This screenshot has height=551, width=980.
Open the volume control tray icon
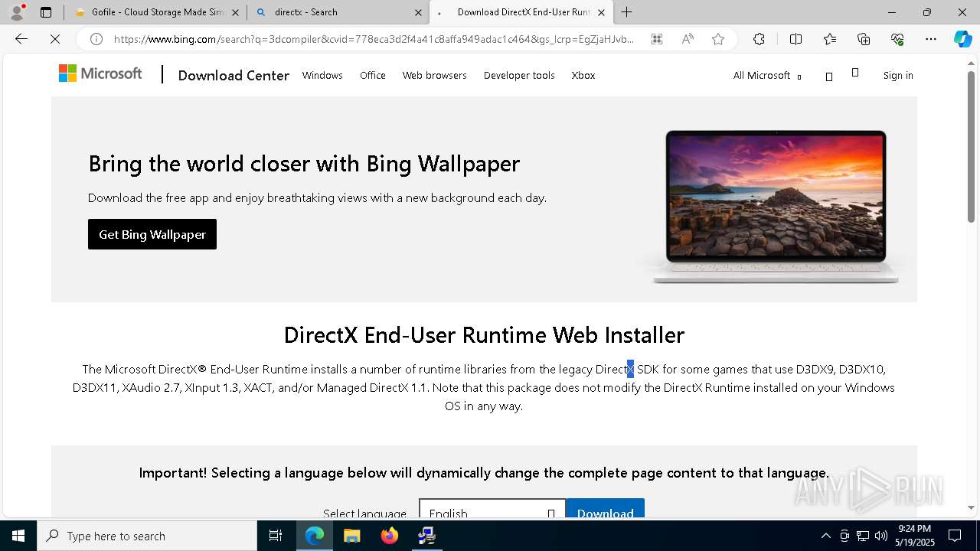881,536
